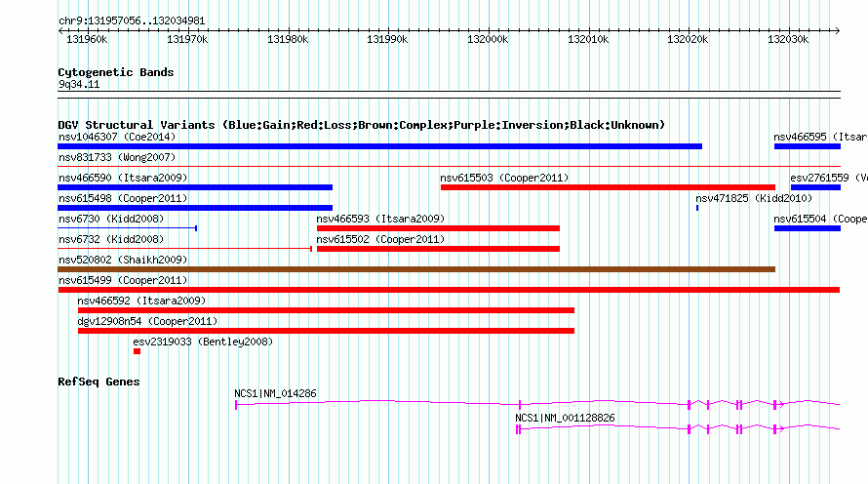Click the 132020k ruler position
This screenshot has width=868, height=484.
688,39
